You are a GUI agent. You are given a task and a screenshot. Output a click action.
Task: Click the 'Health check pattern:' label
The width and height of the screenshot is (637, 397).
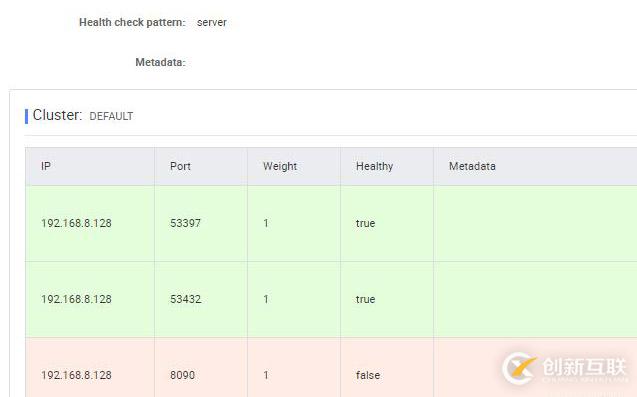pos(132,22)
